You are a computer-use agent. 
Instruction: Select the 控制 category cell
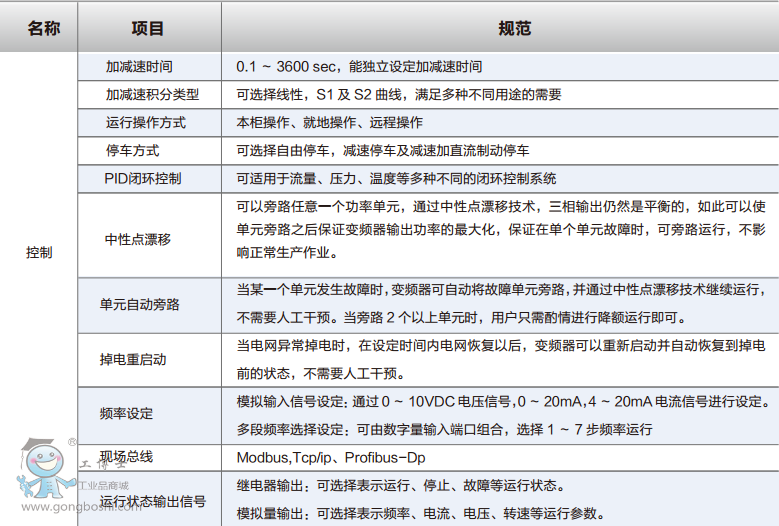[x=39, y=253]
